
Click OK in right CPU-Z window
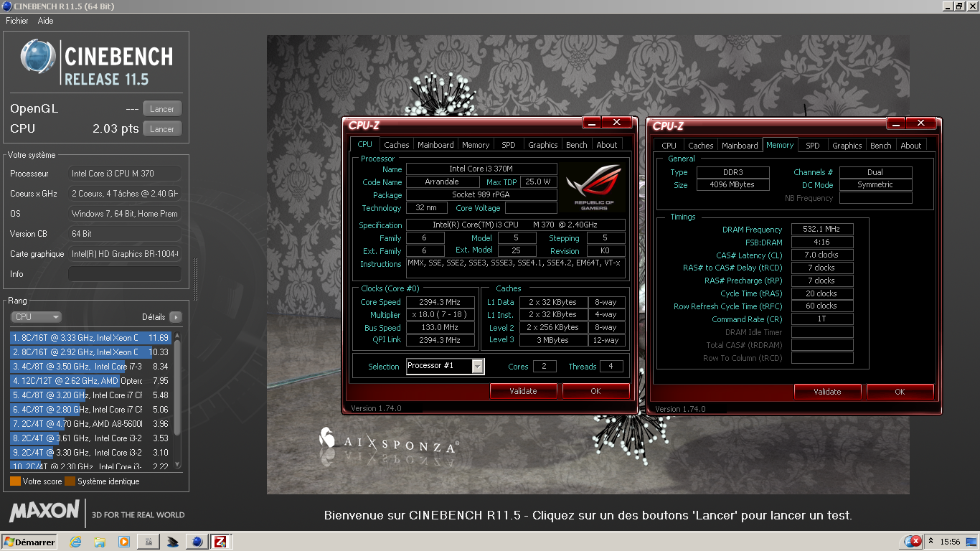(x=900, y=392)
